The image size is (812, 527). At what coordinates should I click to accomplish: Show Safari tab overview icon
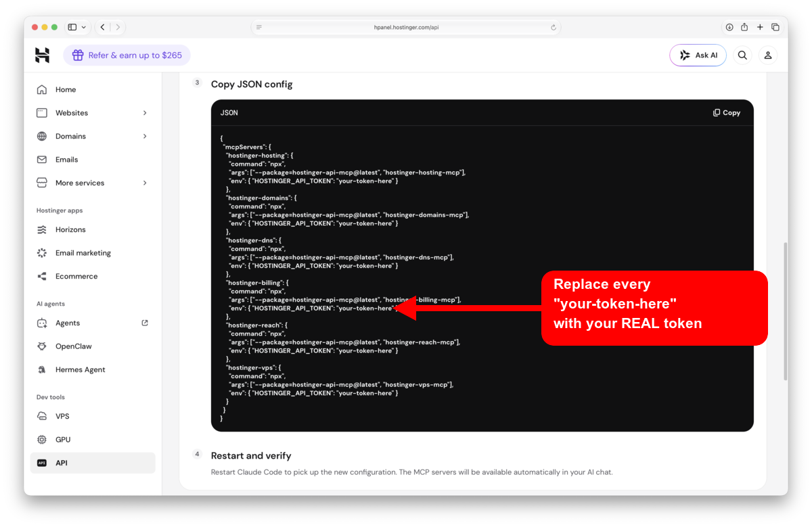pos(775,27)
